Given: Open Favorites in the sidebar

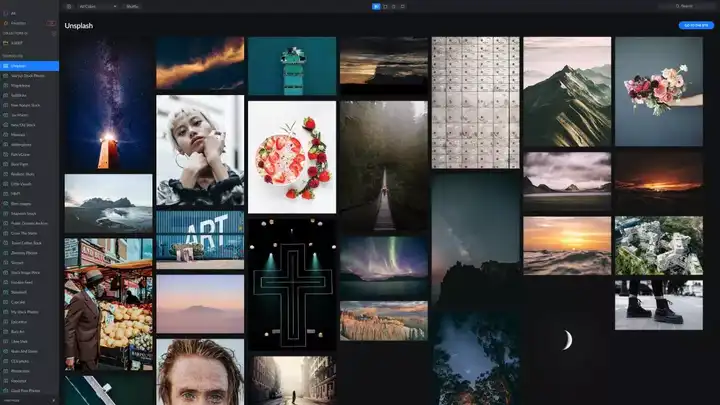Looking at the screenshot, I should (29, 23).
